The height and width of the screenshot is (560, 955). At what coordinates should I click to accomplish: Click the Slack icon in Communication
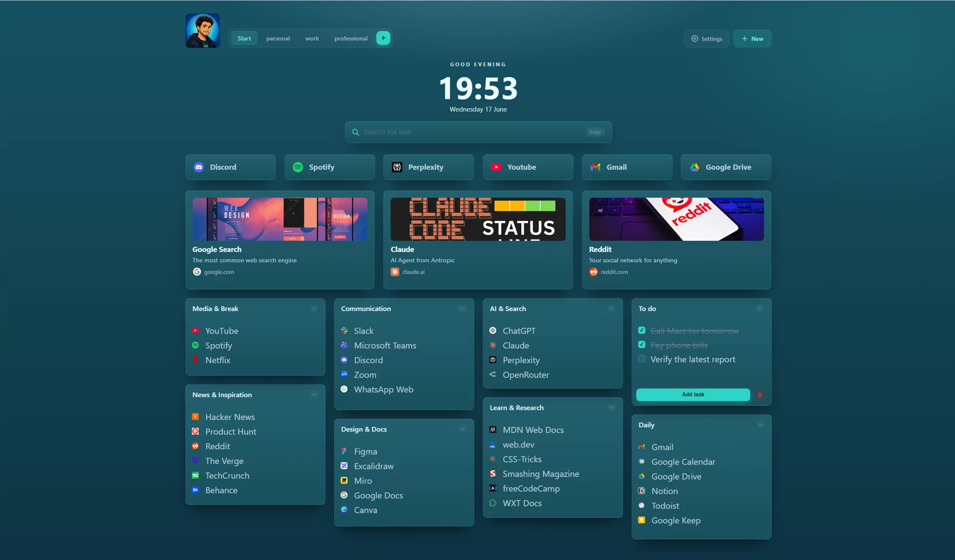pyautogui.click(x=344, y=331)
